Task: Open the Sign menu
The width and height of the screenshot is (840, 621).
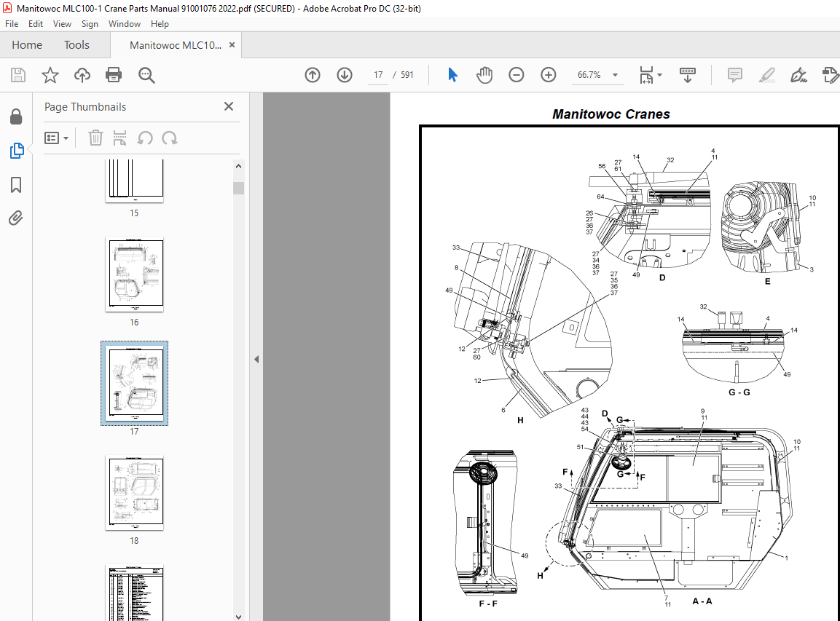Action: (x=90, y=24)
